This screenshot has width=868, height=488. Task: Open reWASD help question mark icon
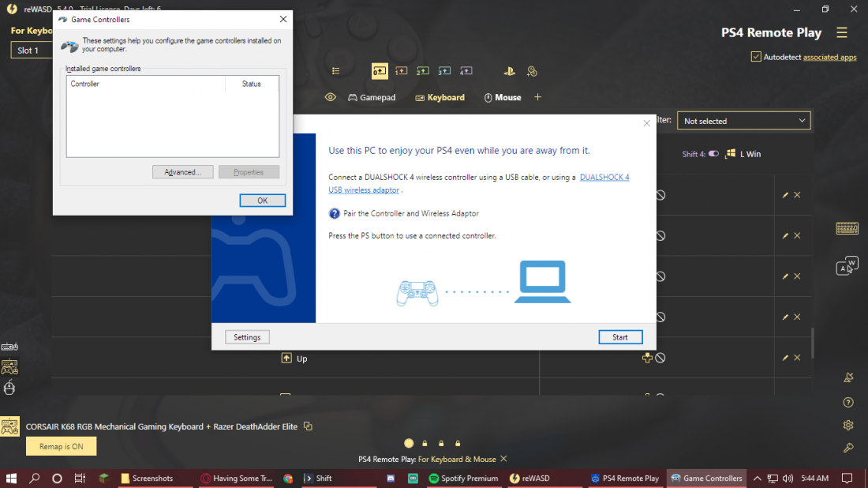point(848,403)
